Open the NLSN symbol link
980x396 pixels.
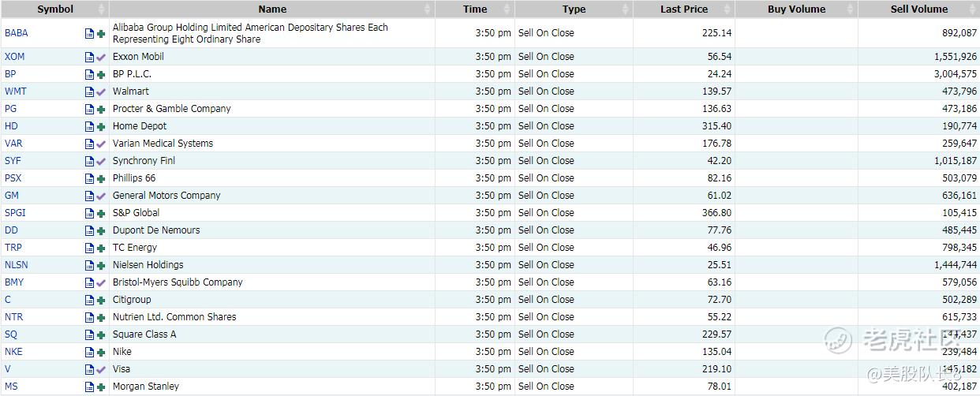16,265
